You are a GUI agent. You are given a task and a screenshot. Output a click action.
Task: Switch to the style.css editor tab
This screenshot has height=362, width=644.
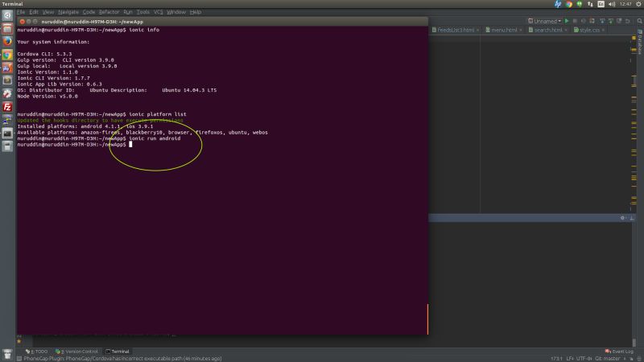(x=589, y=30)
